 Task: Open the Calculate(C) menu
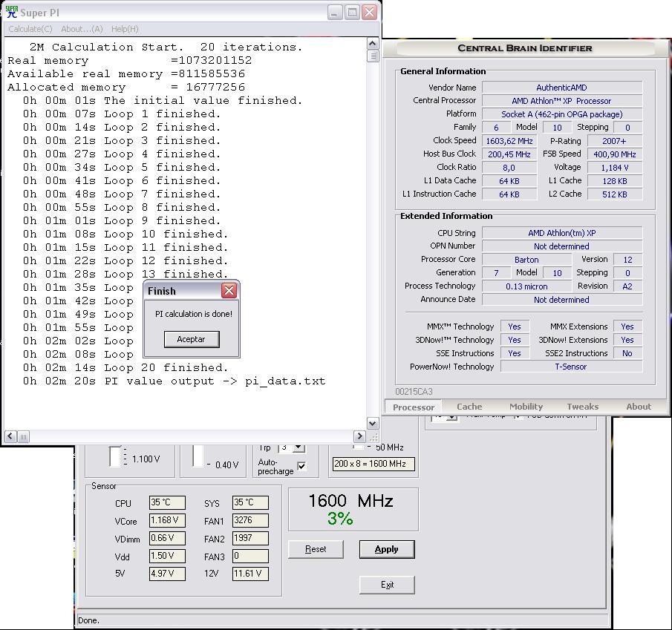pos(30,29)
